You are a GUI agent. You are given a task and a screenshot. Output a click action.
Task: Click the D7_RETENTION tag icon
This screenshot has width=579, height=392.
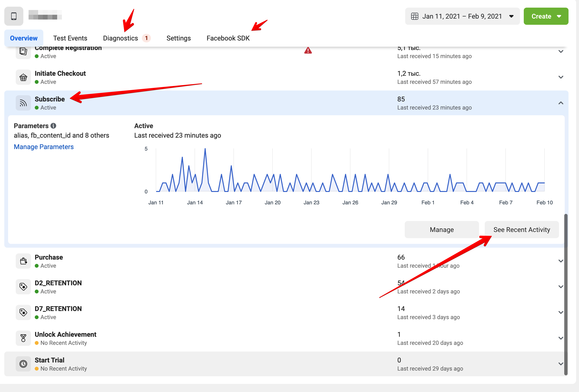tap(23, 312)
